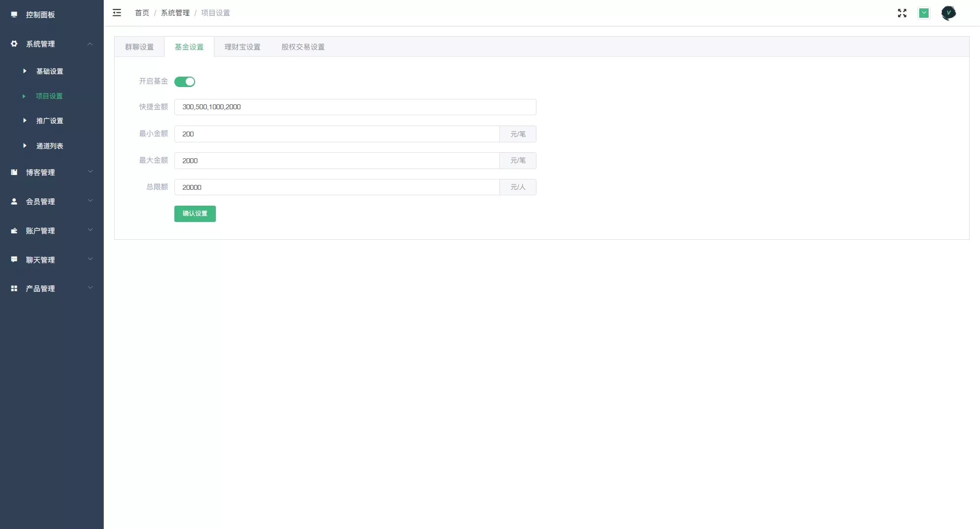The image size is (980, 529).
Task: Click the 产品管理 grid icon
Action: click(x=14, y=289)
